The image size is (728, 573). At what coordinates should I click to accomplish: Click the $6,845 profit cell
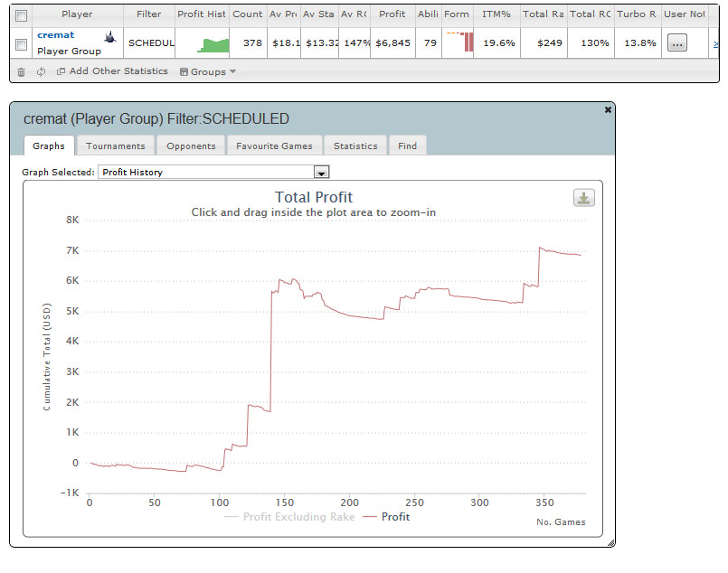coord(392,43)
